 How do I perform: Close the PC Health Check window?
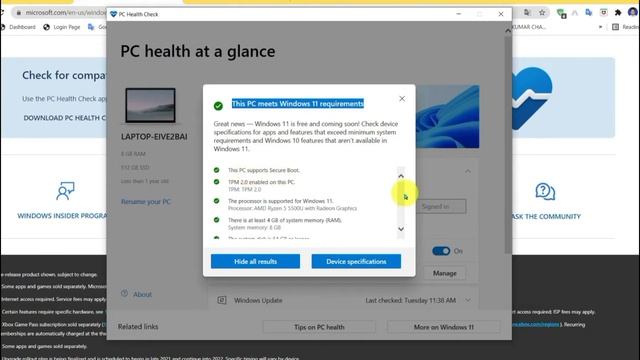pyautogui.click(x=501, y=14)
